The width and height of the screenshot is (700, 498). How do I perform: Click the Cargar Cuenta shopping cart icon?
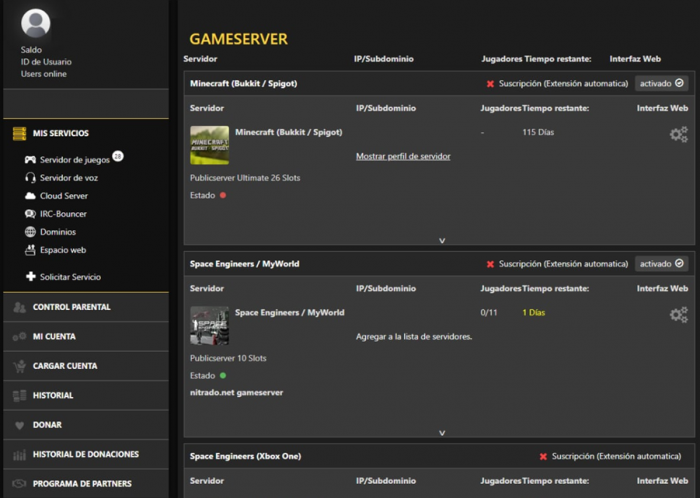(x=19, y=366)
